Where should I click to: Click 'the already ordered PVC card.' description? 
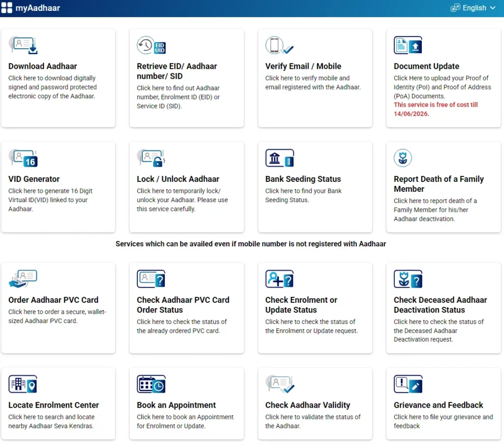click(178, 331)
